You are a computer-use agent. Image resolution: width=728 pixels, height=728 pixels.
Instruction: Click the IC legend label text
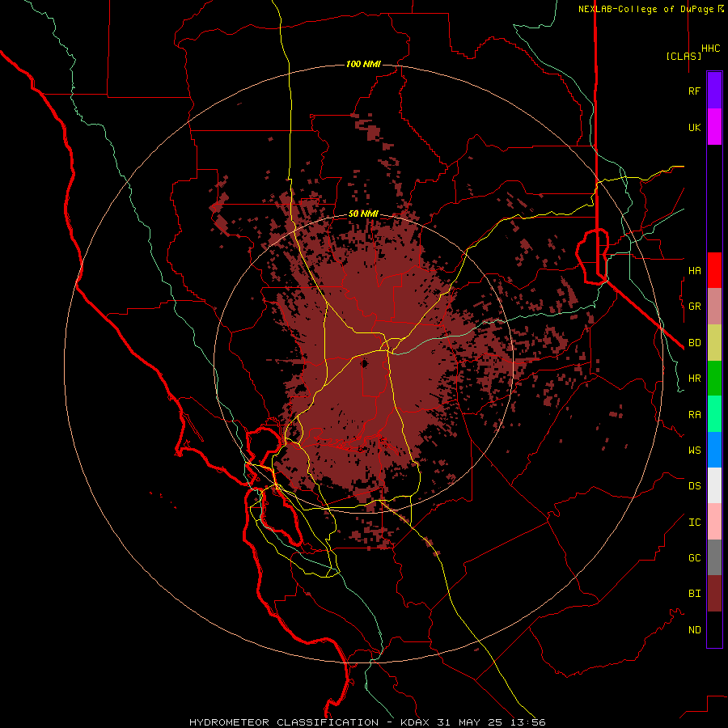[694, 523]
